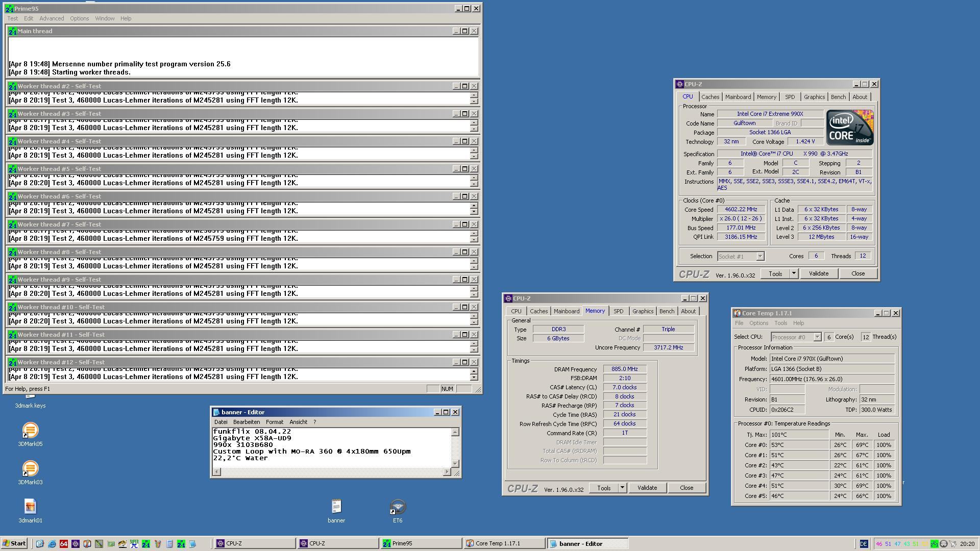Image resolution: width=980 pixels, height=551 pixels.
Task: Open About tab in CPU-Z Memory window
Action: coord(688,311)
